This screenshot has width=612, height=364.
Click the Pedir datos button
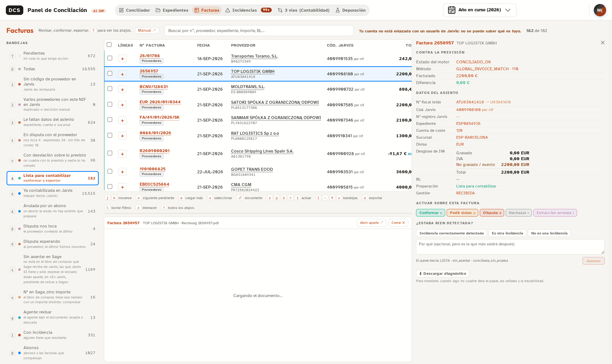pos(462,213)
